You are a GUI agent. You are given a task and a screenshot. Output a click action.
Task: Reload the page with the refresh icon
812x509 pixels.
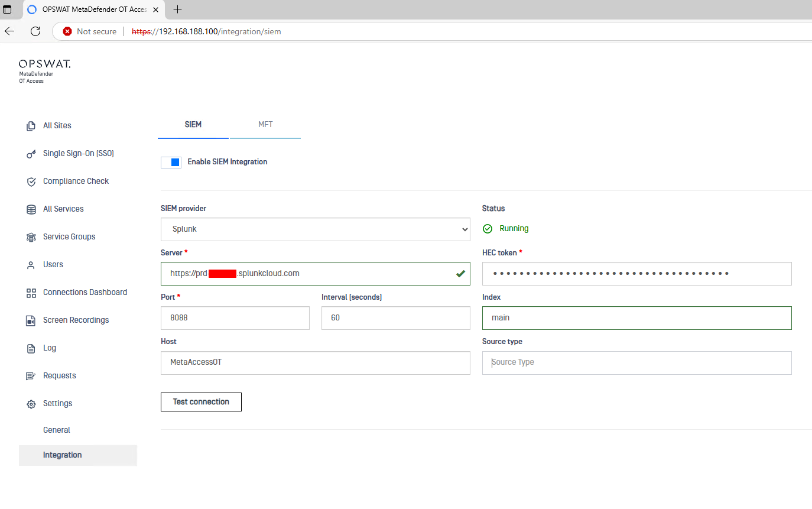[x=35, y=31]
